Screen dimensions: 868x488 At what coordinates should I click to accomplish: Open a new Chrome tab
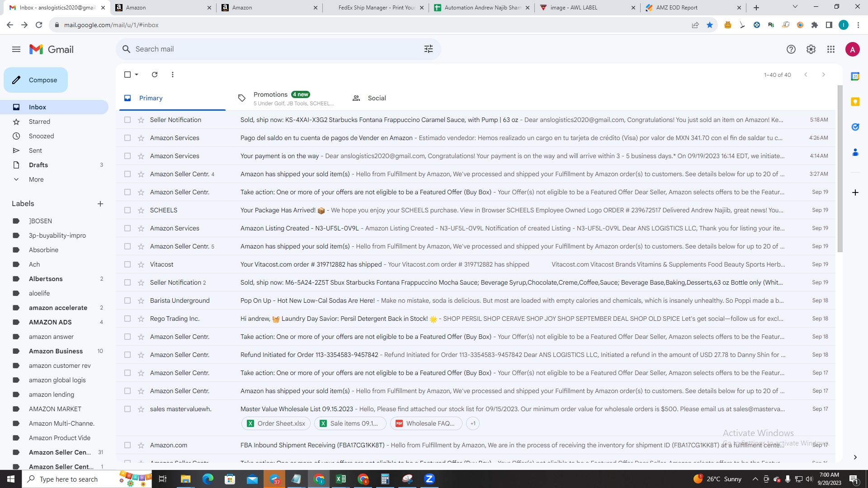click(x=756, y=8)
